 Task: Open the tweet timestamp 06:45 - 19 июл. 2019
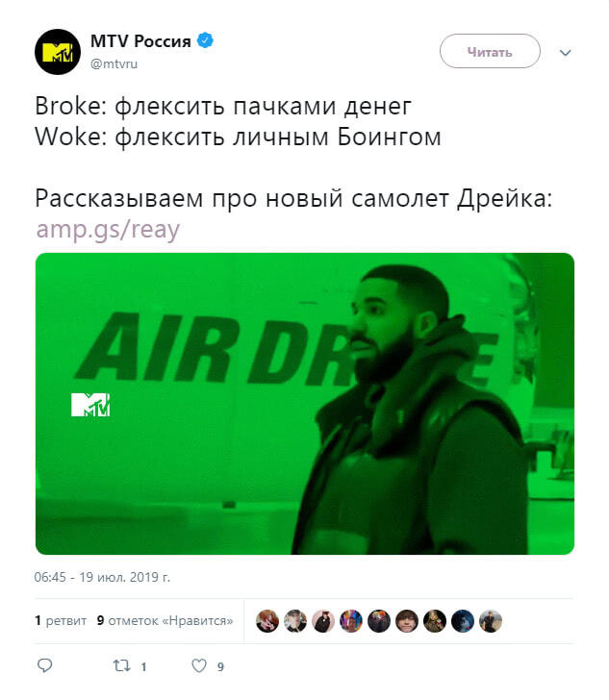(102, 577)
